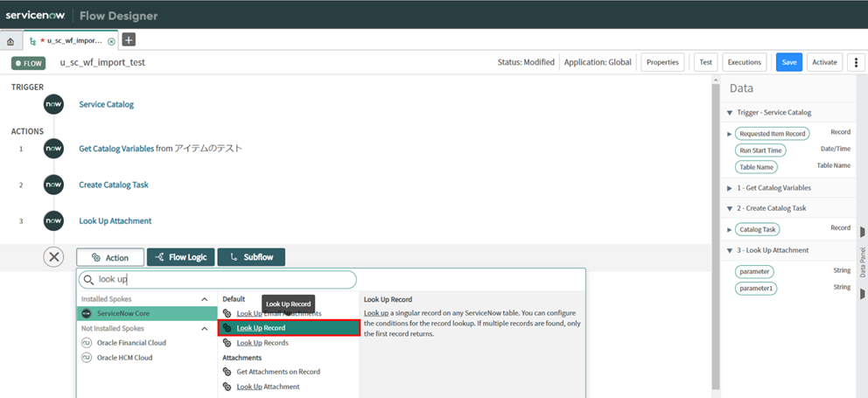Collapse the Trigger - Service Catalog data section
This screenshot has width=868, height=398.
pyautogui.click(x=730, y=112)
